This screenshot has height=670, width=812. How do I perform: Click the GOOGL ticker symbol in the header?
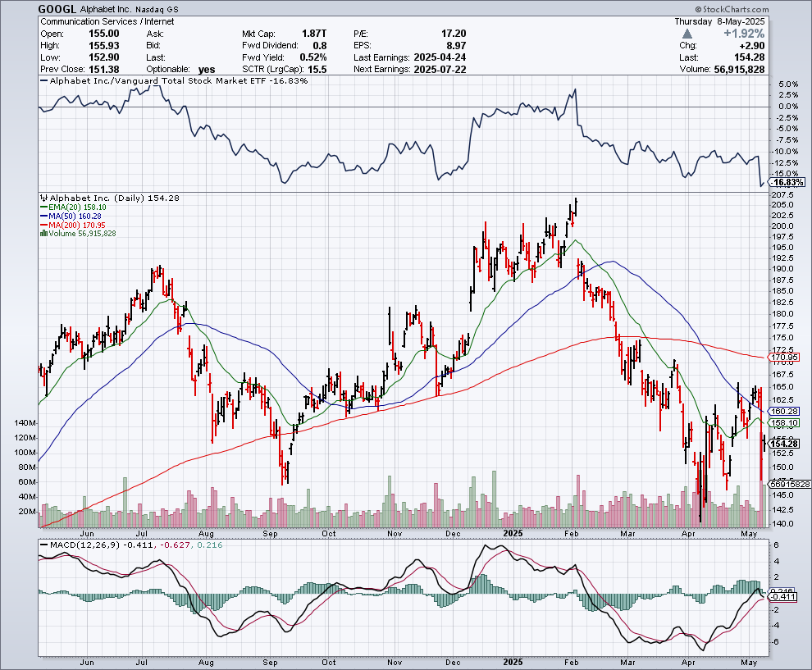tap(57, 9)
